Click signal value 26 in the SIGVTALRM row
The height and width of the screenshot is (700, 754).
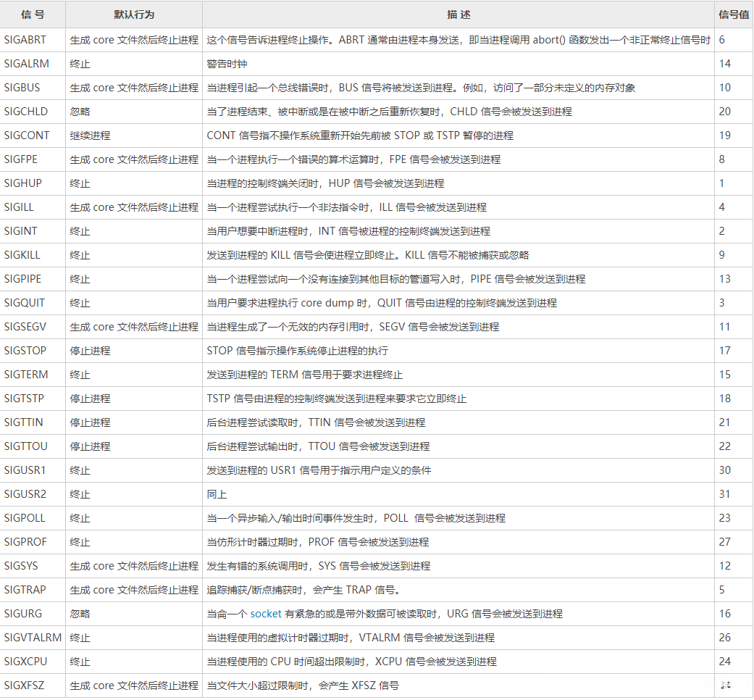click(725, 638)
